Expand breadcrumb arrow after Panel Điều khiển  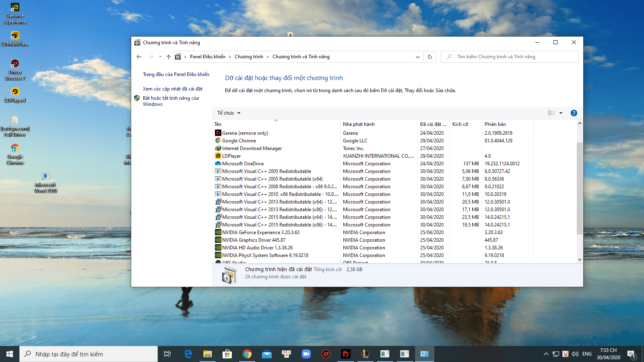coord(230,57)
